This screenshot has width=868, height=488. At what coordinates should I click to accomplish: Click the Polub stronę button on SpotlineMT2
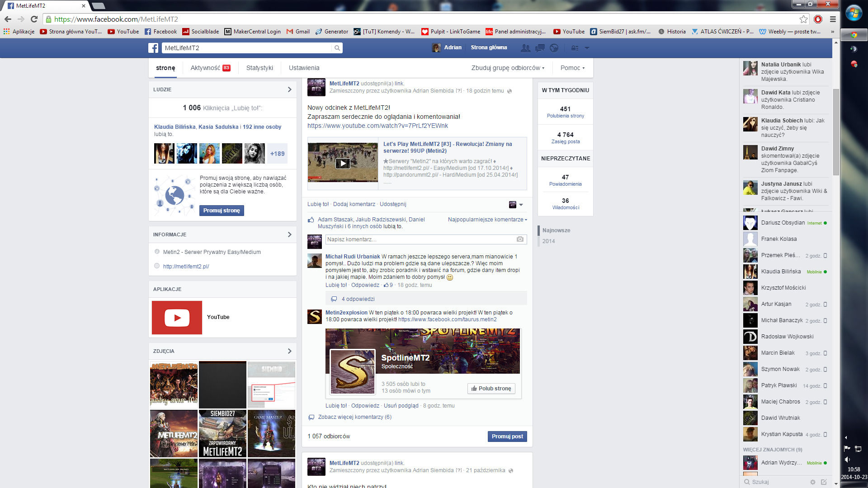coord(491,389)
